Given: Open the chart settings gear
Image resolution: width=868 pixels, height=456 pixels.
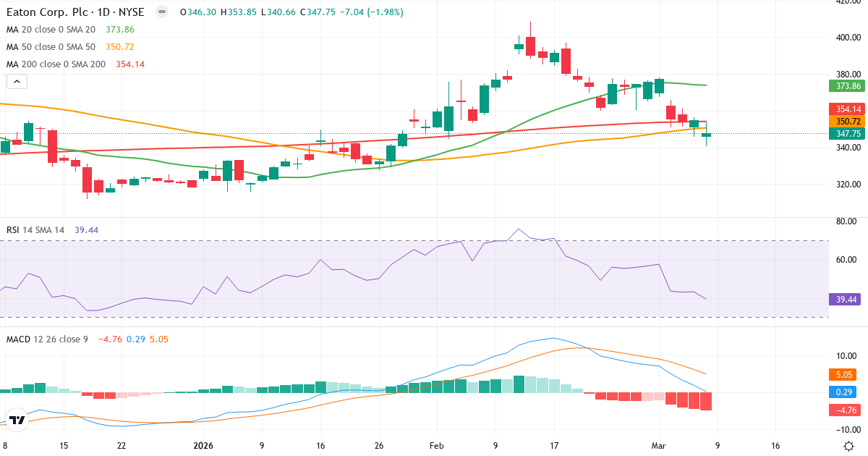Looking at the screenshot, I should (x=848, y=447).
